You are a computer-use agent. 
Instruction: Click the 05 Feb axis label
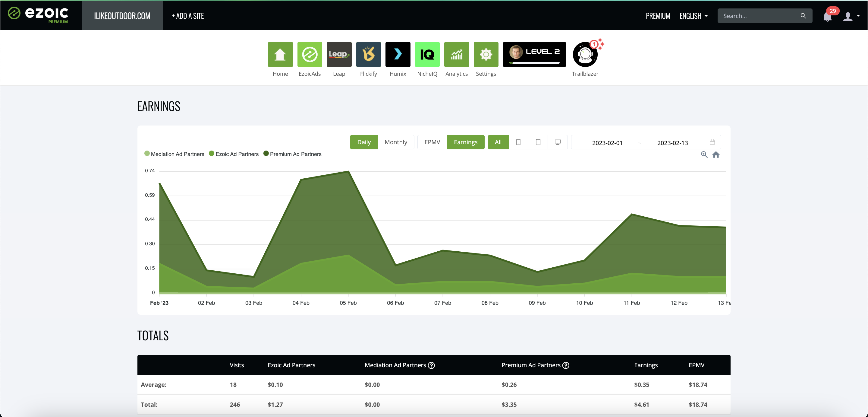(348, 303)
